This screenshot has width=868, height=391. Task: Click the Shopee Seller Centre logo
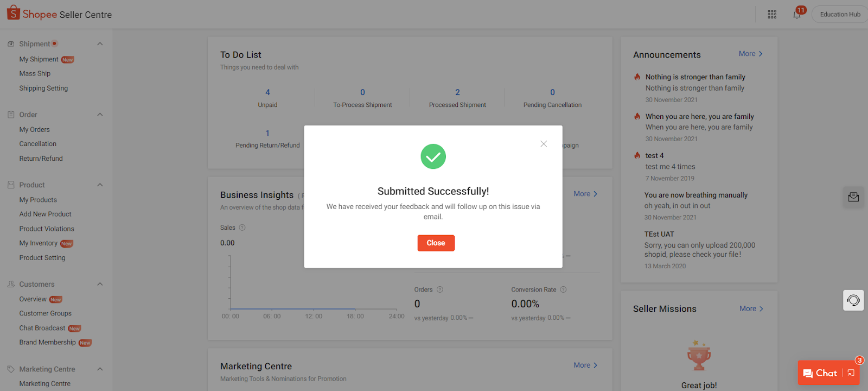click(59, 14)
